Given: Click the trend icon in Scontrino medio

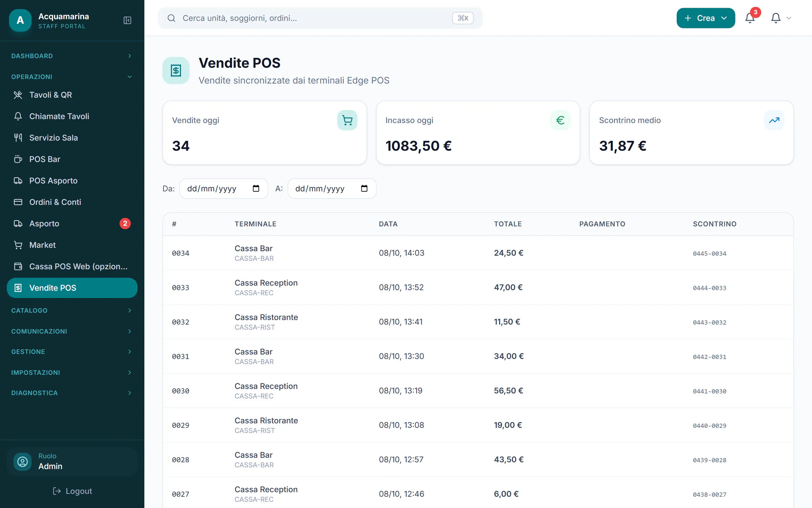Looking at the screenshot, I should point(774,120).
